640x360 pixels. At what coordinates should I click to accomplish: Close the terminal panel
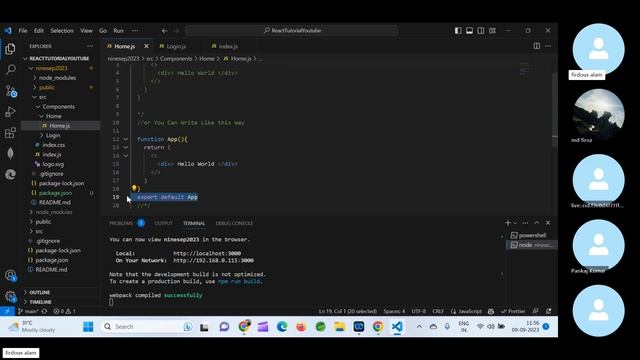(548, 223)
